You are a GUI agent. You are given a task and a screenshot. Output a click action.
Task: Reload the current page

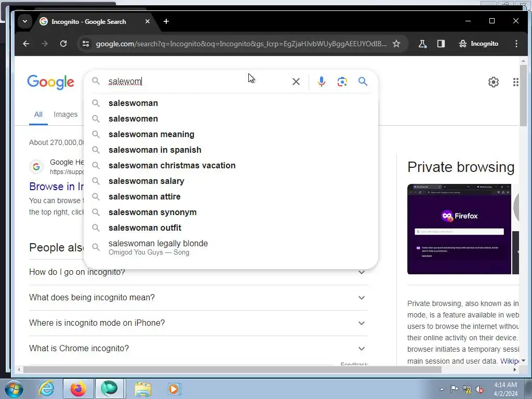coord(63,44)
